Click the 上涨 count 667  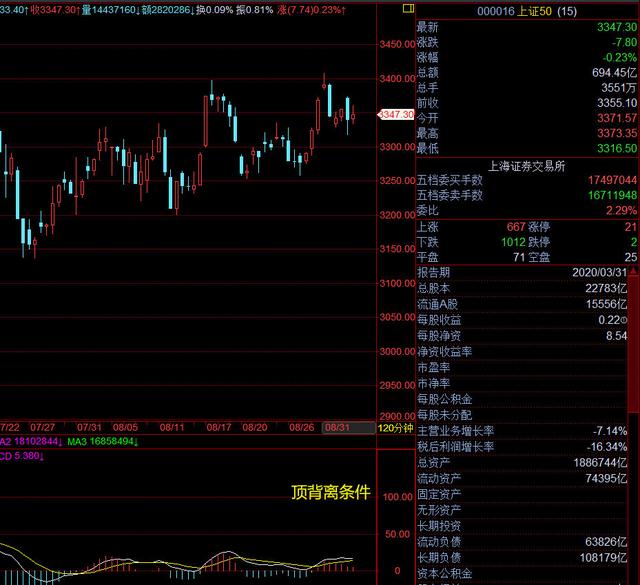click(x=516, y=227)
